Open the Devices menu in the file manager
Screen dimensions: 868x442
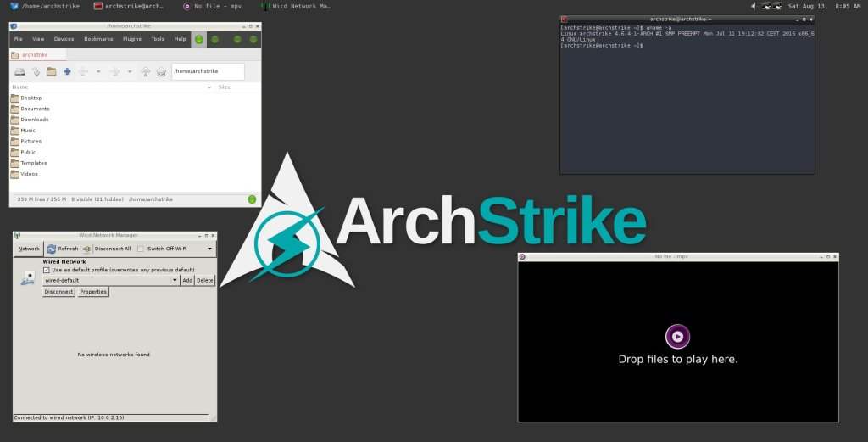[64, 39]
